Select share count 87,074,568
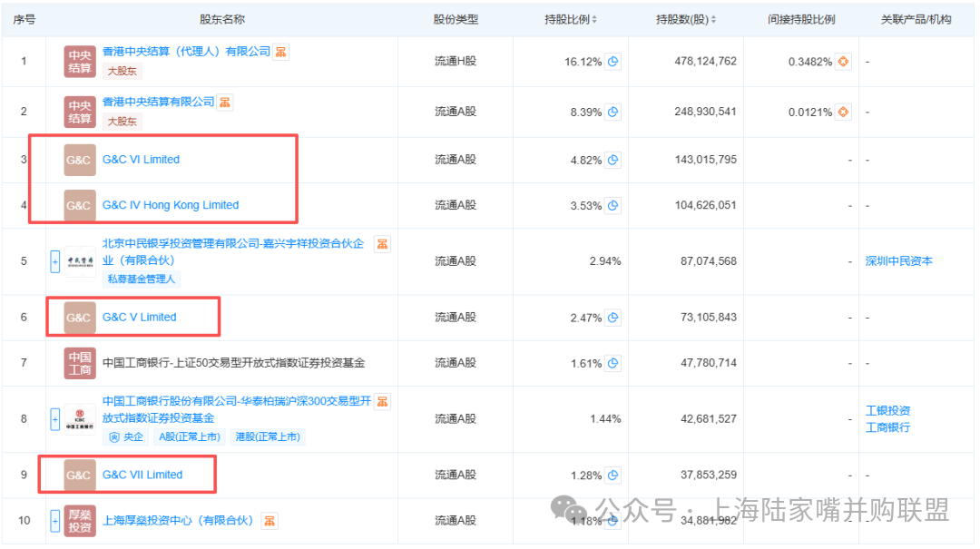 709,260
